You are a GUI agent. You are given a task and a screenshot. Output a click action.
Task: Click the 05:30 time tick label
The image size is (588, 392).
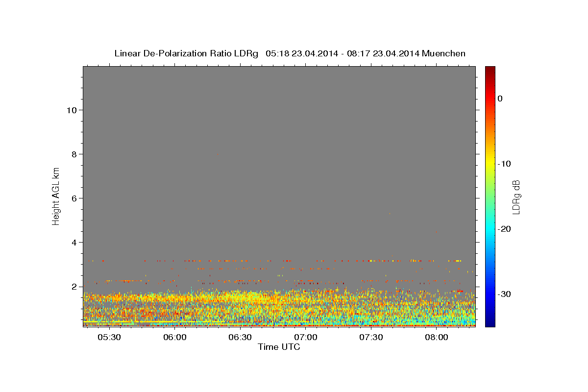point(109,338)
